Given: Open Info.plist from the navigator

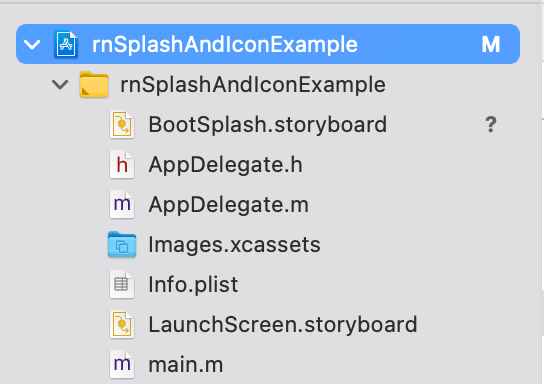Looking at the screenshot, I should click(x=193, y=284).
